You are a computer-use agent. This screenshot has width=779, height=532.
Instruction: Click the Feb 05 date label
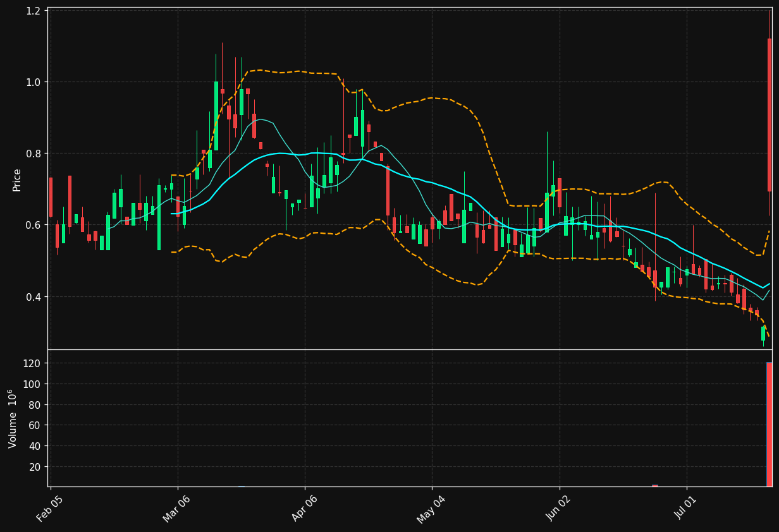click(49, 509)
